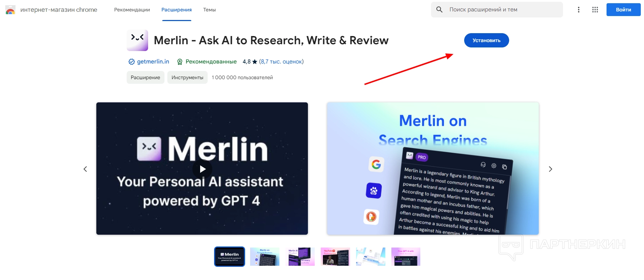The height and width of the screenshot is (280, 644).
Task: Click the search magnifier icon
Action: pyautogui.click(x=440, y=10)
